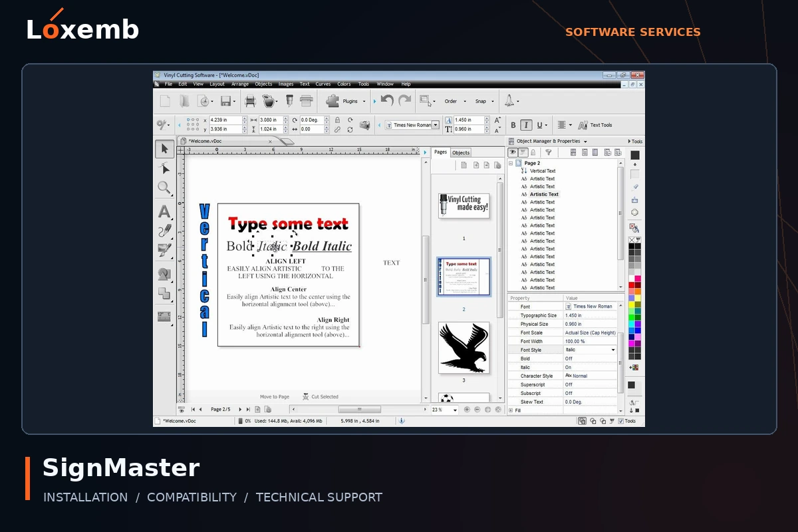Click the Redo arrow icon

404,100
